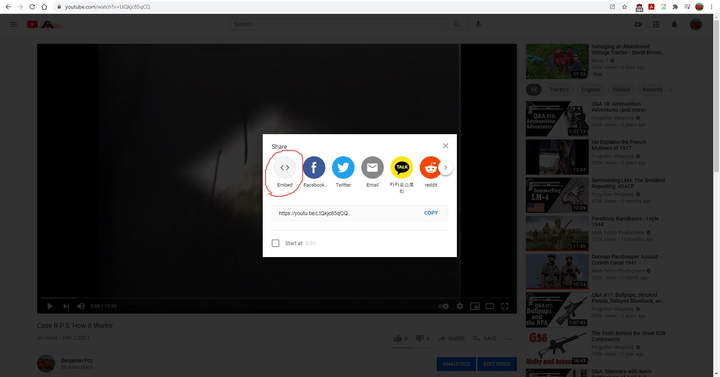This screenshot has height=377, width=720.
Task: Skip to the next video
Action: (66, 306)
